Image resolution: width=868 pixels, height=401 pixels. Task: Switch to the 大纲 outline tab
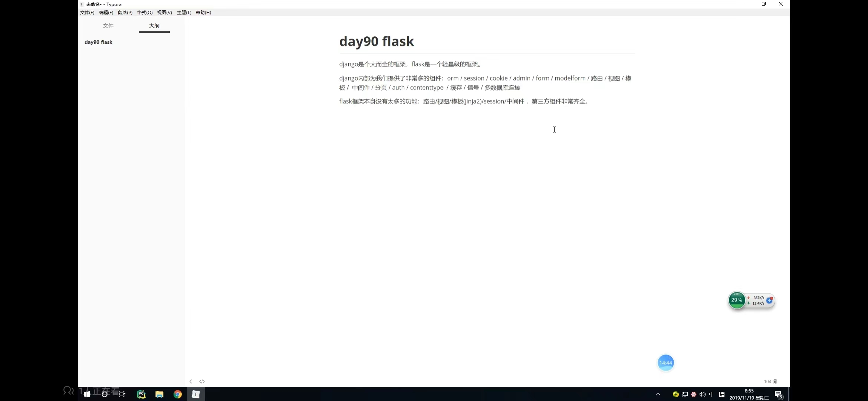[x=154, y=26]
